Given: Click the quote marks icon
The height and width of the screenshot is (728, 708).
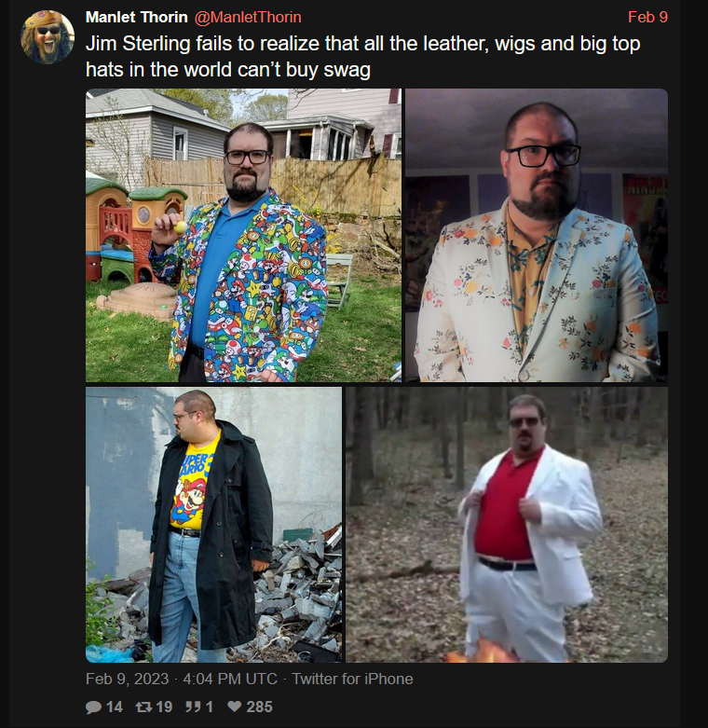Looking at the screenshot, I should (x=193, y=707).
